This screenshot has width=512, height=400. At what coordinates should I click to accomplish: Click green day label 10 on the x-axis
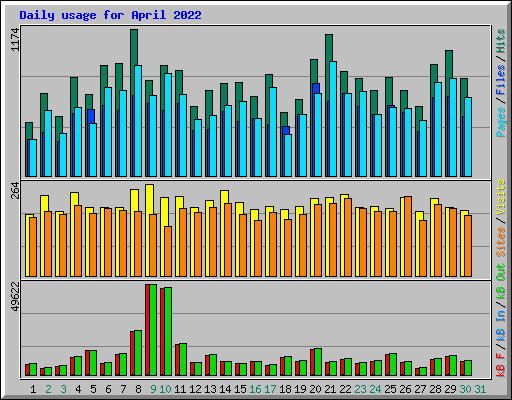pyautogui.click(x=165, y=389)
